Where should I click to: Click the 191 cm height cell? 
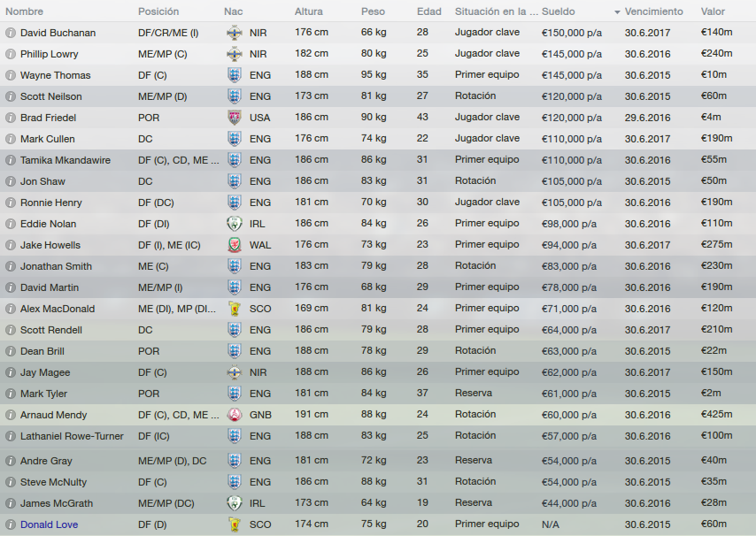point(312,414)
